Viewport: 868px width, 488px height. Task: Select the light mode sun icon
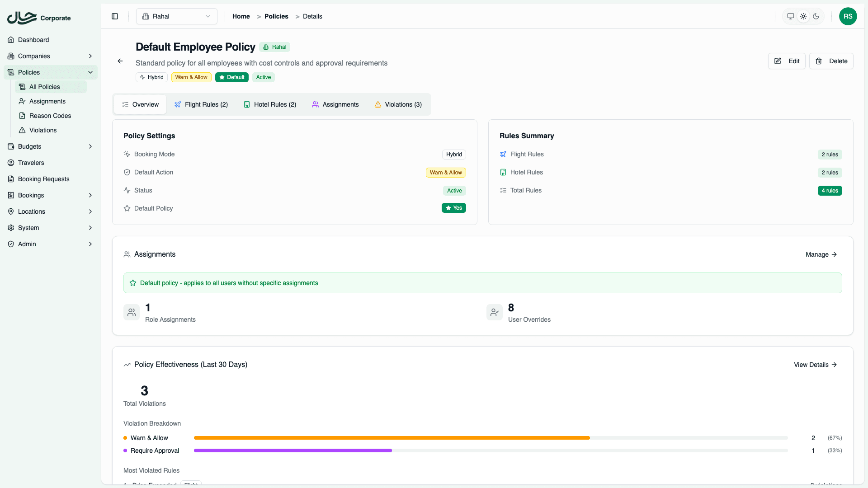[803, 16]
